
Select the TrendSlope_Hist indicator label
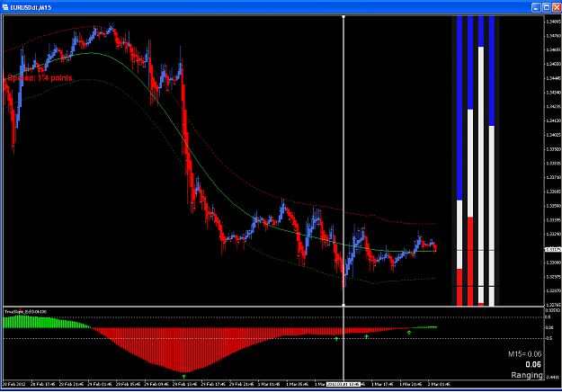click(x=25, y=312)
